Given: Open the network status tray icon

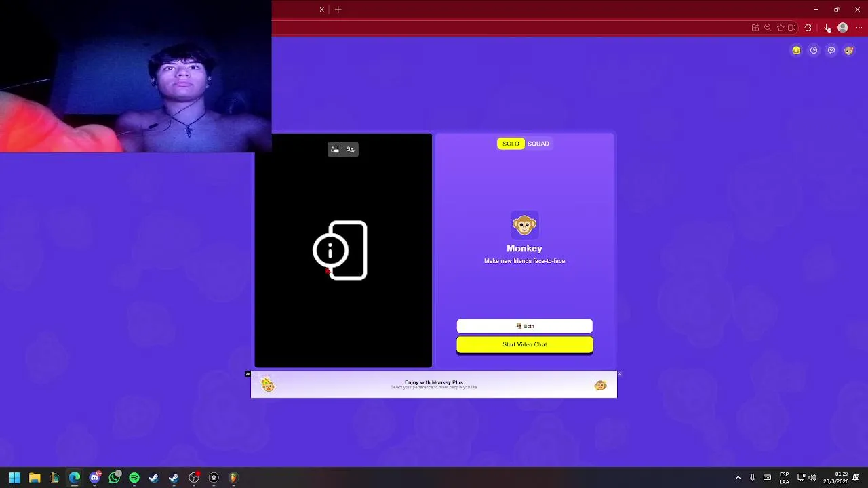Looking at the screenshot, I should tap(801, 478).
